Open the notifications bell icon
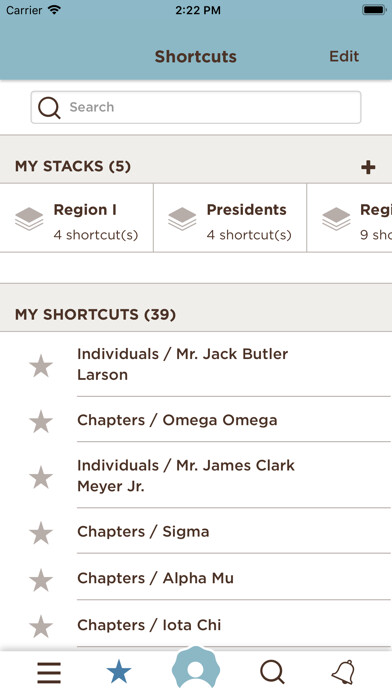The image size is (392, 696). pyautogui.click(x=344, y=672)
